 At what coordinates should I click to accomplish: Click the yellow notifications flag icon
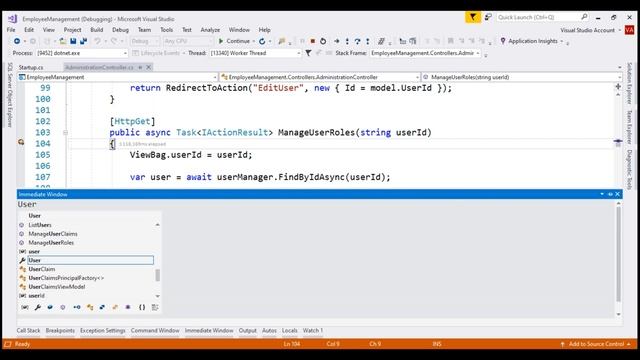click(473, 17)
